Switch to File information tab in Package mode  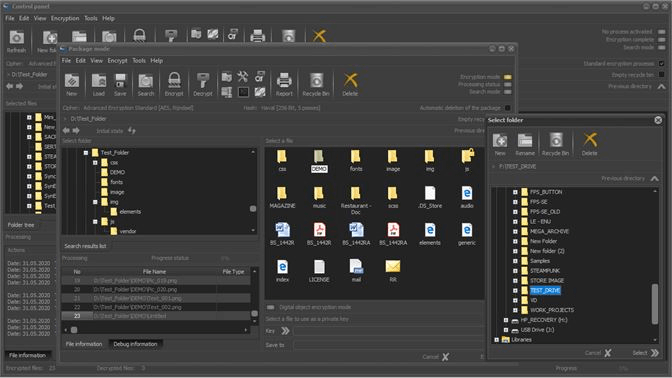[84, 344]
